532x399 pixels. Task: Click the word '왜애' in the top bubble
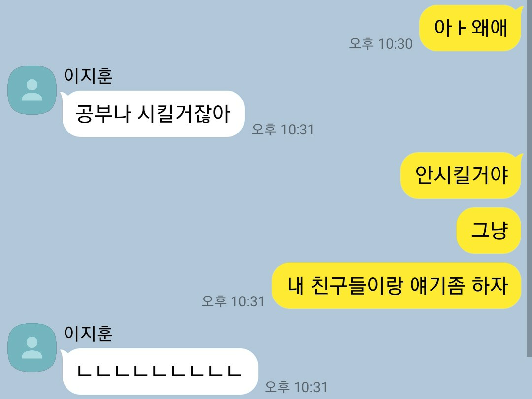click(490, 28)
